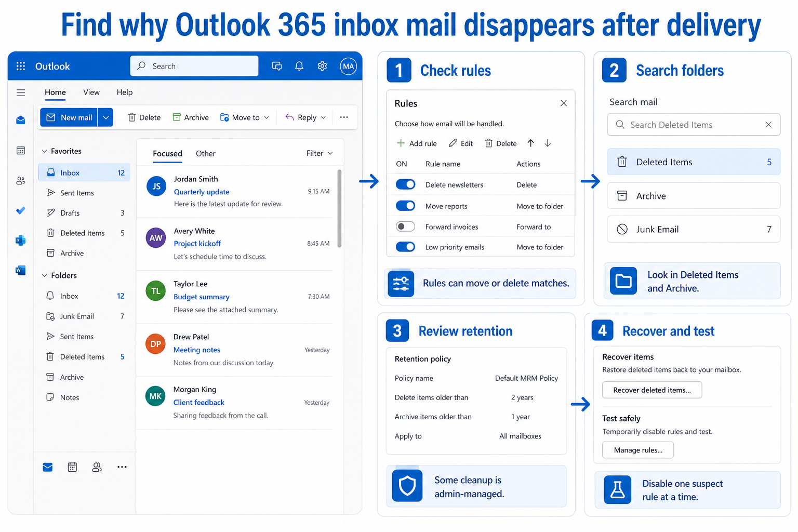Screen dimensions: 798x532
Task: Expand the Move to dropdown
Action: (267, 117)
